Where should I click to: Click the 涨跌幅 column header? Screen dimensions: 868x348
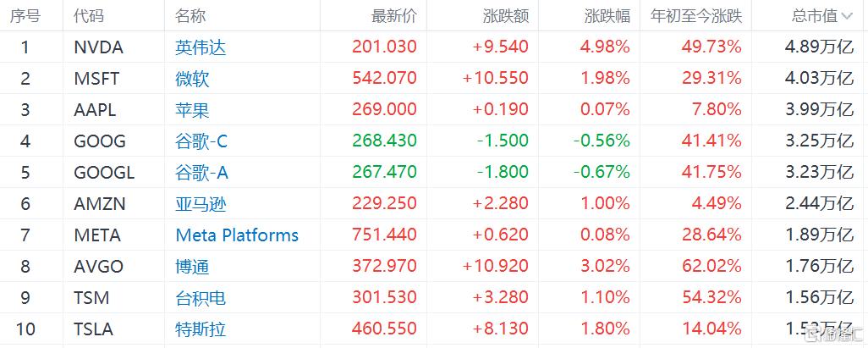607,15
